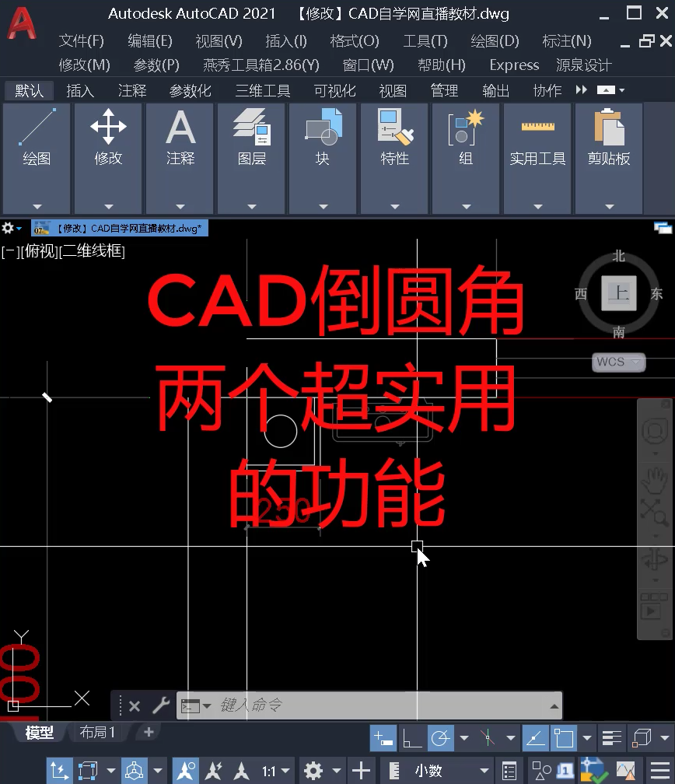Click the 二维线框 visual style label

tap(93, 251)
